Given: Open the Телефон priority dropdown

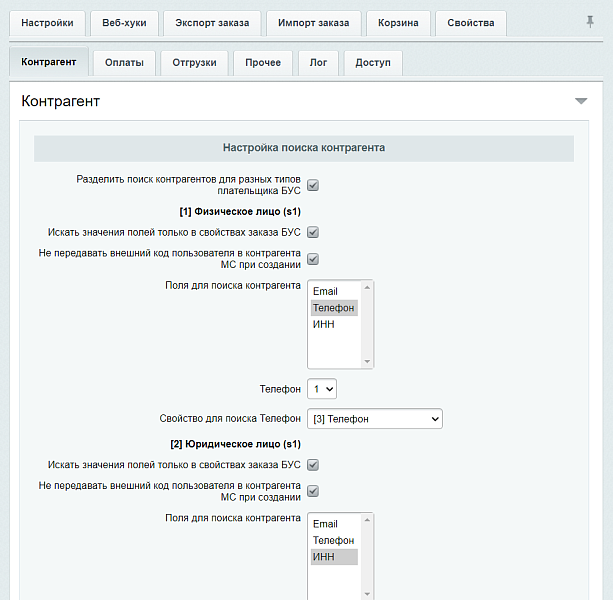Looking at the screenshot, I should click(x=322, y=388).
